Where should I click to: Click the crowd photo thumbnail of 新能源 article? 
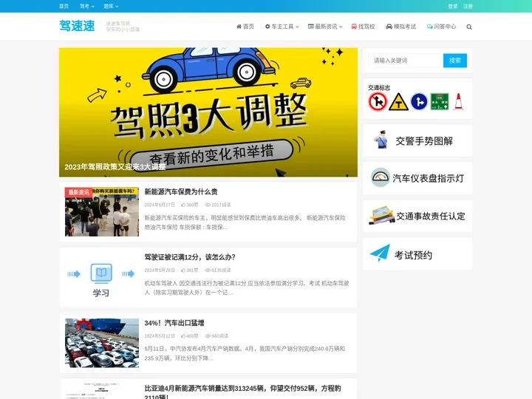(102, 212)
